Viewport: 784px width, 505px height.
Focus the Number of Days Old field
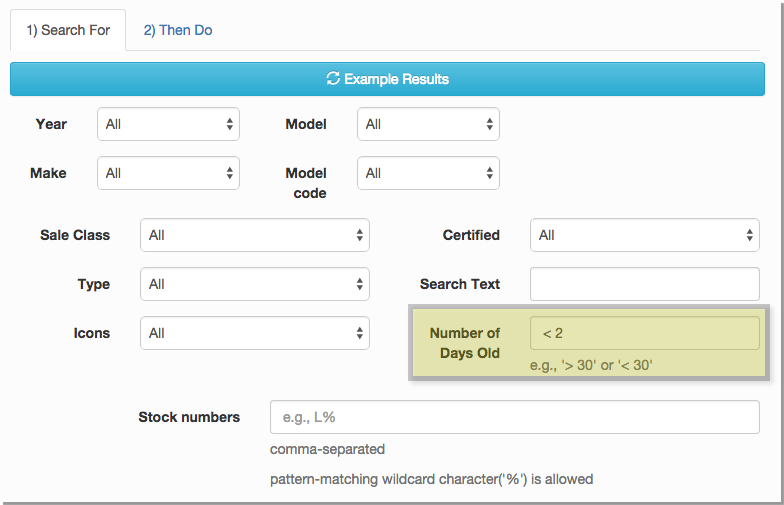click(x=644, y=333)
